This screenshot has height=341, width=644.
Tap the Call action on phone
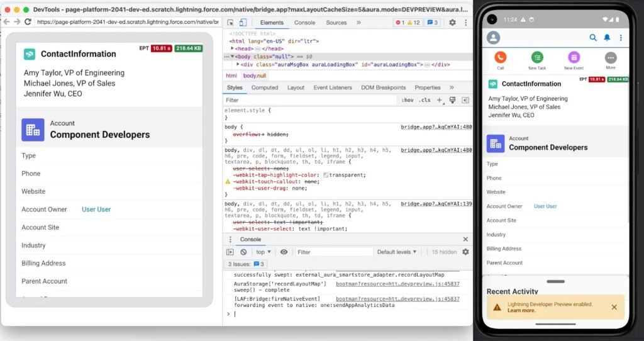point(500,60)
